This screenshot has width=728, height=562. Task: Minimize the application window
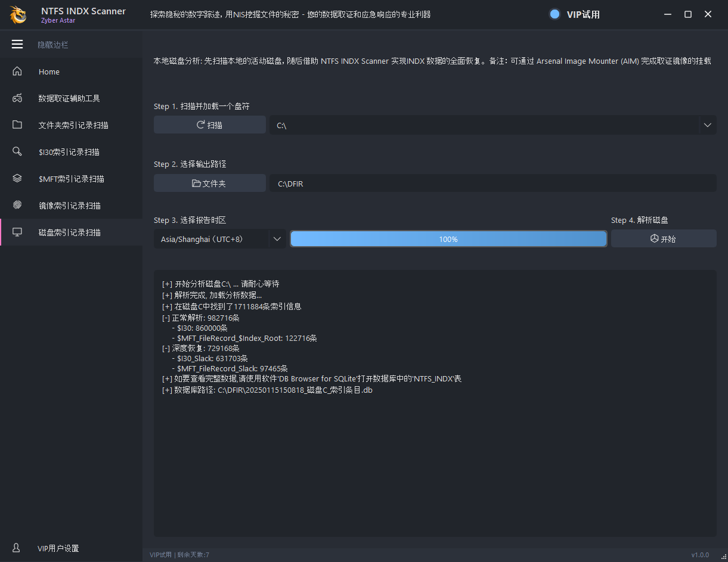coord(668,14)
